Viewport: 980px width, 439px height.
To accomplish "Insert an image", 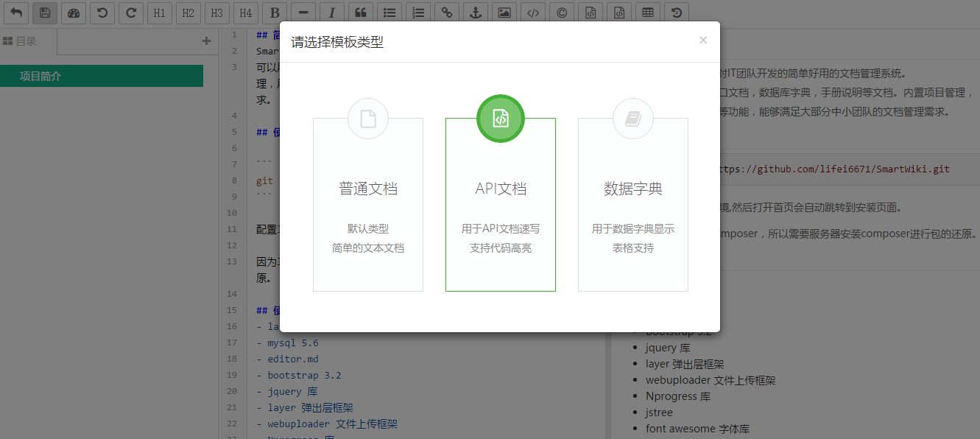I will 504,13.
